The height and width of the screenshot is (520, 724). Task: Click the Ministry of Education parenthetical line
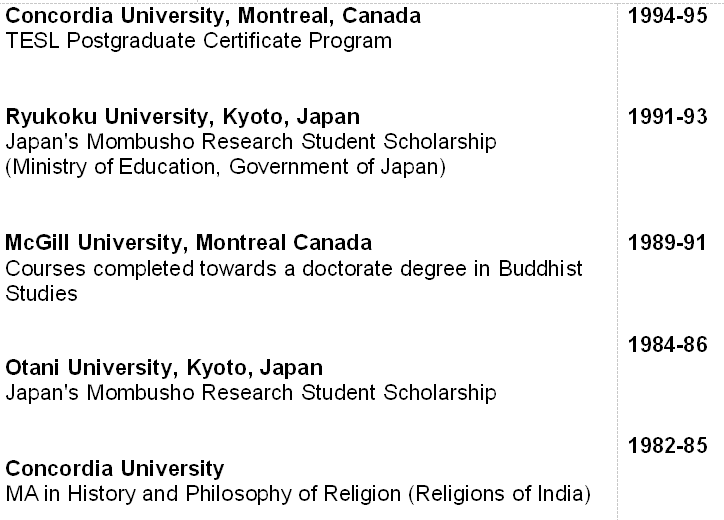click(x=225, y=166)
